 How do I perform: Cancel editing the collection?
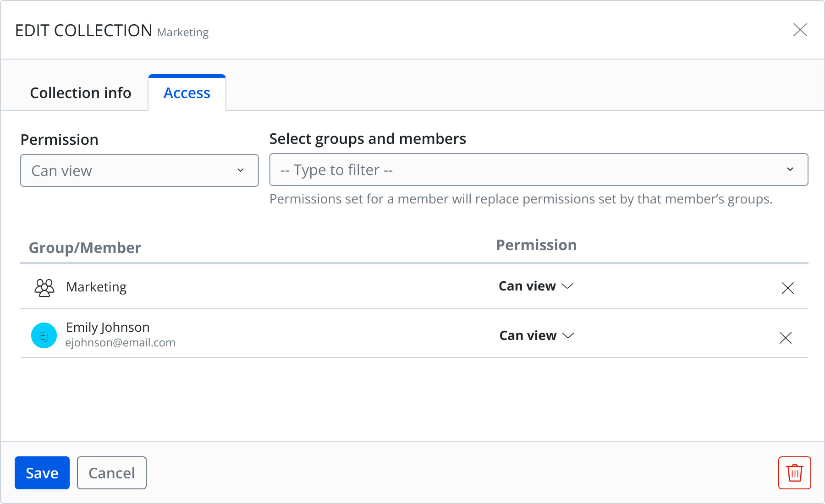point(111,473)
